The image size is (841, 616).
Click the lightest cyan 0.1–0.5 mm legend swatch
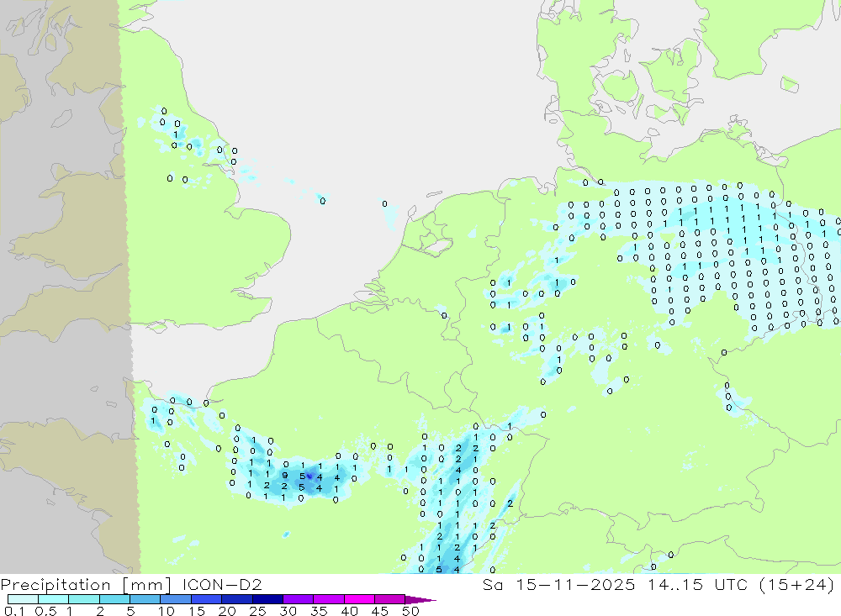pos(23,599)
